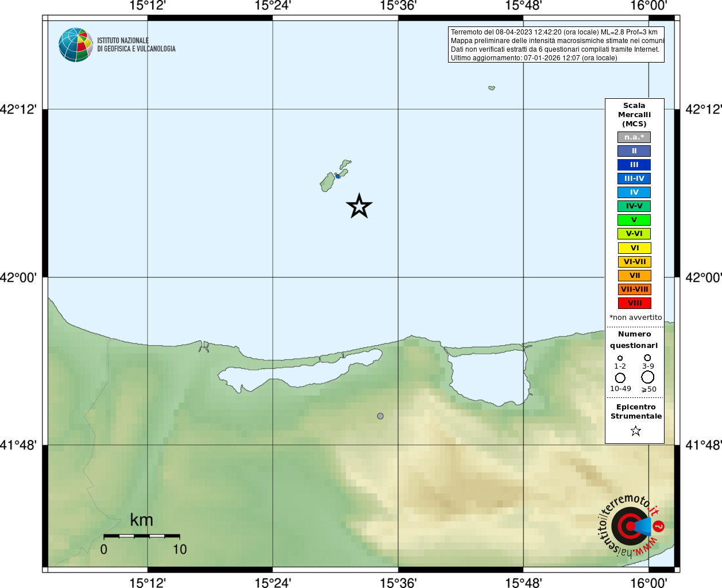Select the IV-V intensity legend swatch
The height and width of the screenshot is (588, 722).
634,206
